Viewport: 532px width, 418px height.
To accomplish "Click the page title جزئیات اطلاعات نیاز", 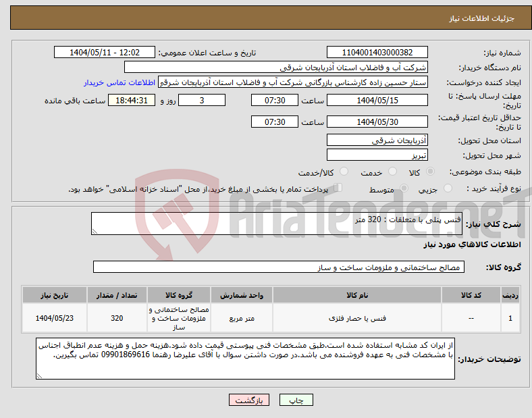I will point(482,18).
